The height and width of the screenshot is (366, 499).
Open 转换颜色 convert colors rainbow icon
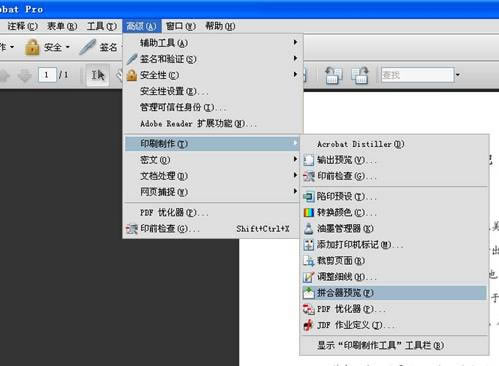(x=309, y=212)
